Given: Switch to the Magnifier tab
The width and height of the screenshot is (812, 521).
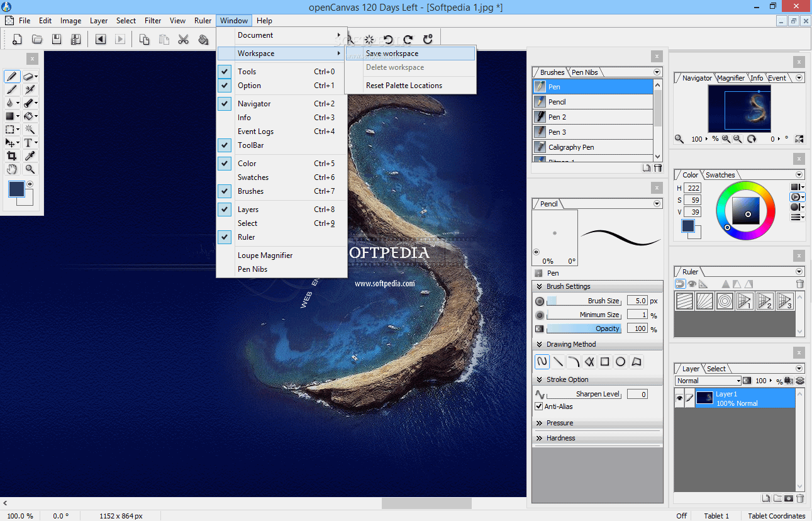Looking at the screenshot, I should point(731,78).
